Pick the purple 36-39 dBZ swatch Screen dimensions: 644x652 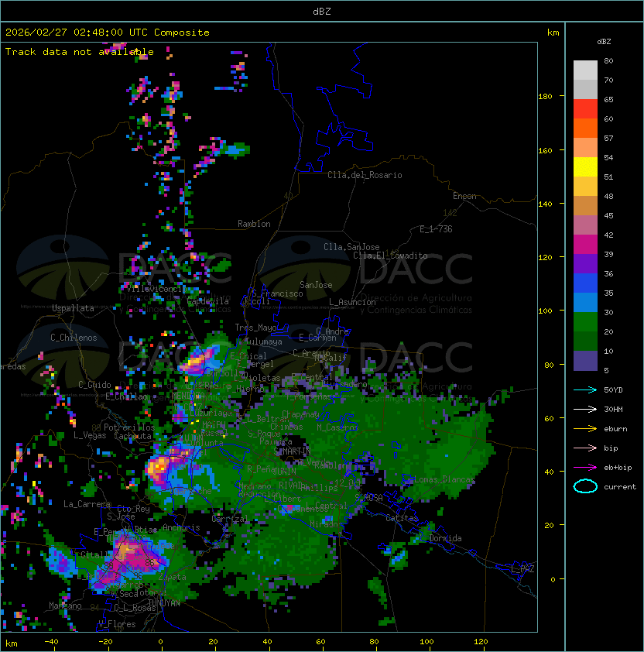click(585, 264)
